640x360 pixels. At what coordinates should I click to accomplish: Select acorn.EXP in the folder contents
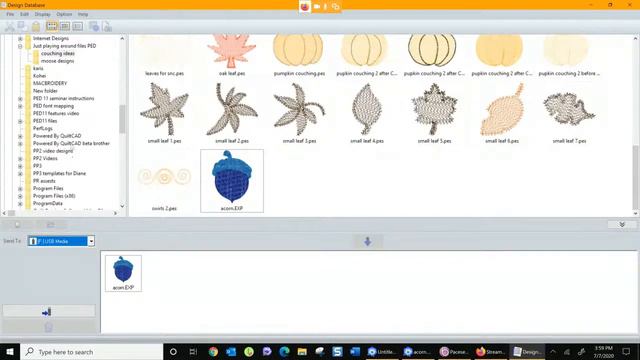[x=232, y=181]
